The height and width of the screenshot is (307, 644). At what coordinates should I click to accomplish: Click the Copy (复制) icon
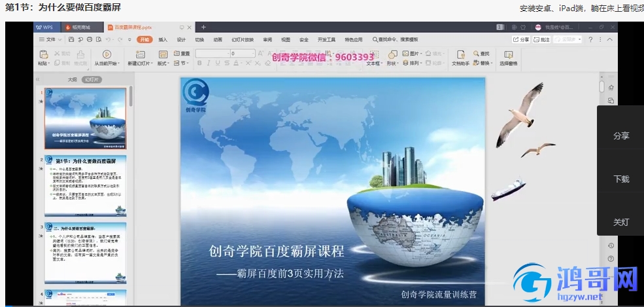58,63
